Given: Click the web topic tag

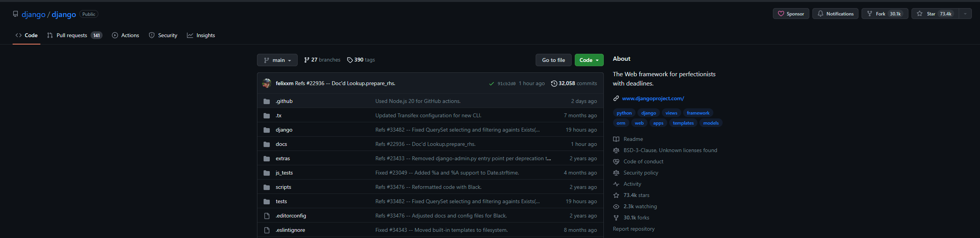Looking at the screenshot, I should pyautogui.click(x=639, y=123).
